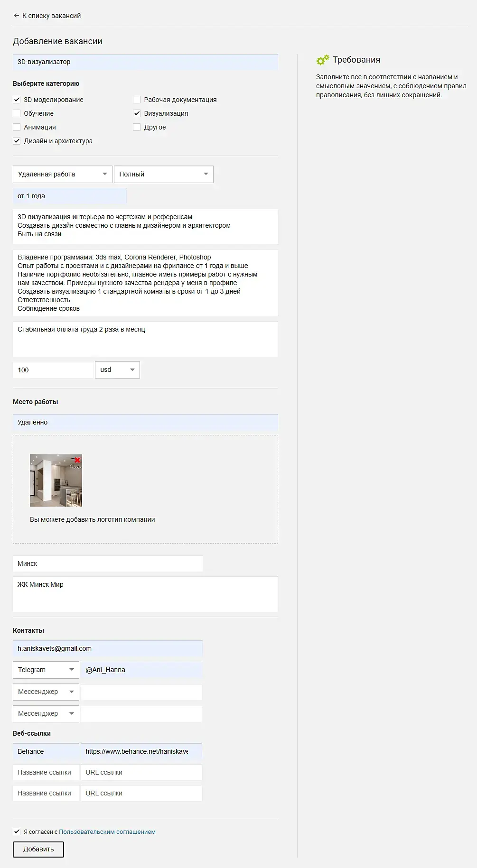Click the back arrow icon
Viewport: 477px width, 868px height.
coord(16,16)
